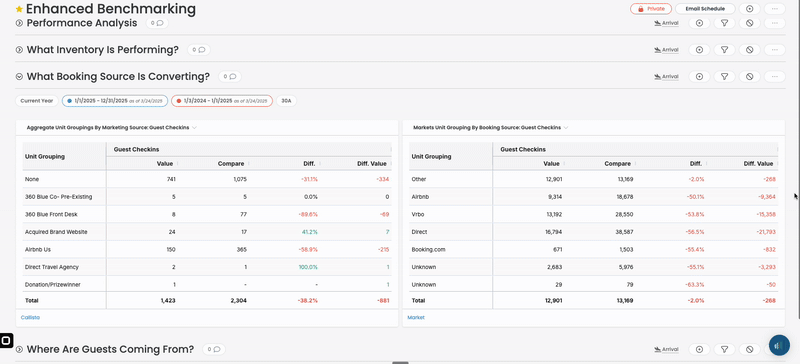Click Arrival link in Where Are Guests row
Screen dimensions: 800x364
point(666,350)
